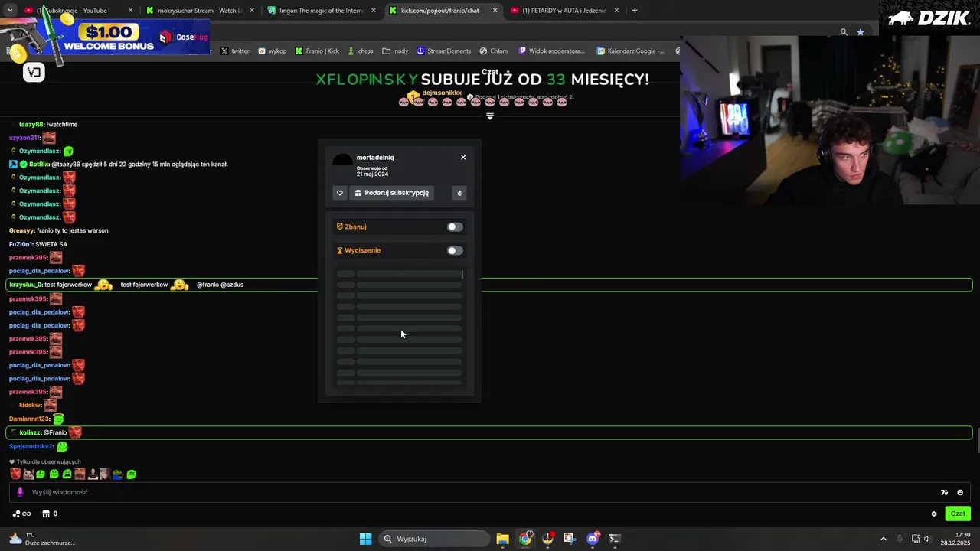The height and width of the screenshot is (551, 980).
Task: Open chat settings gear icon
Action: (x=934, y=514)
